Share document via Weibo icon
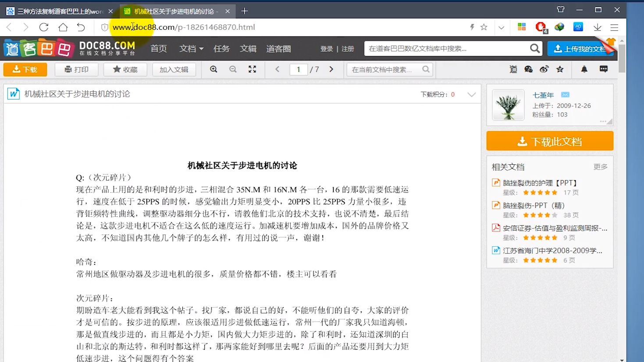This screenshot has height=362, width=644. tap(544, 69)
